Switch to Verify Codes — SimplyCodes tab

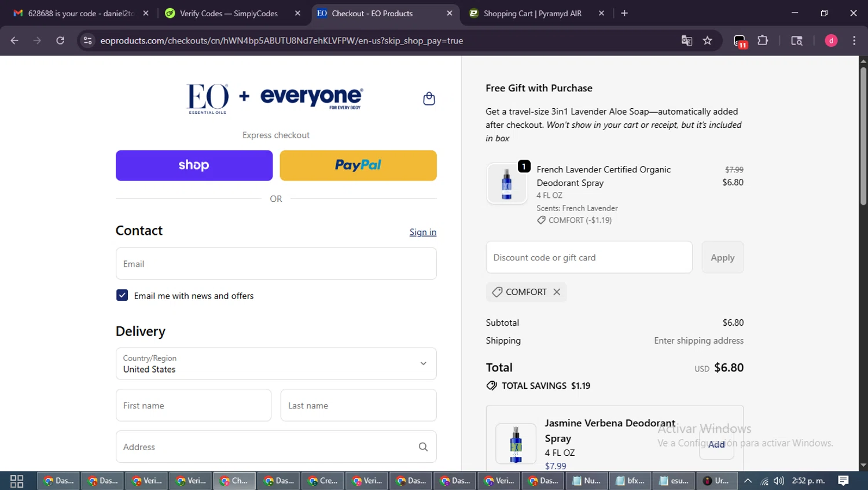click(x=229, y=13)
